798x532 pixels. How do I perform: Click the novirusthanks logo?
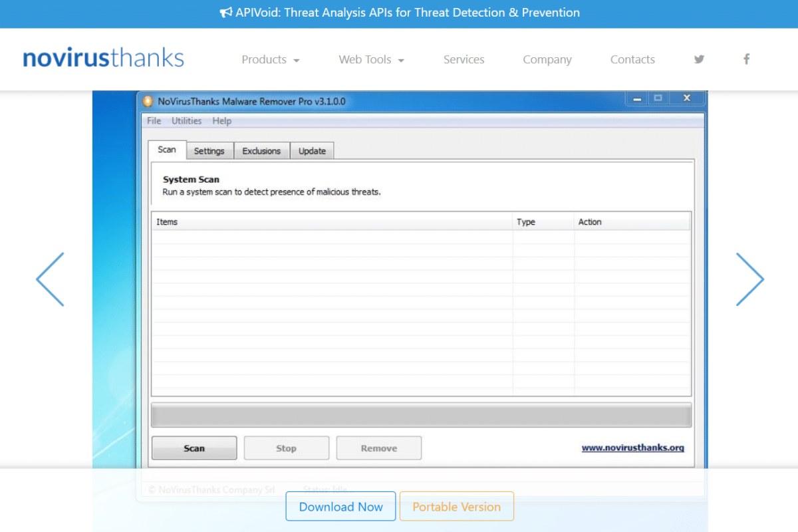coord(103,59)
